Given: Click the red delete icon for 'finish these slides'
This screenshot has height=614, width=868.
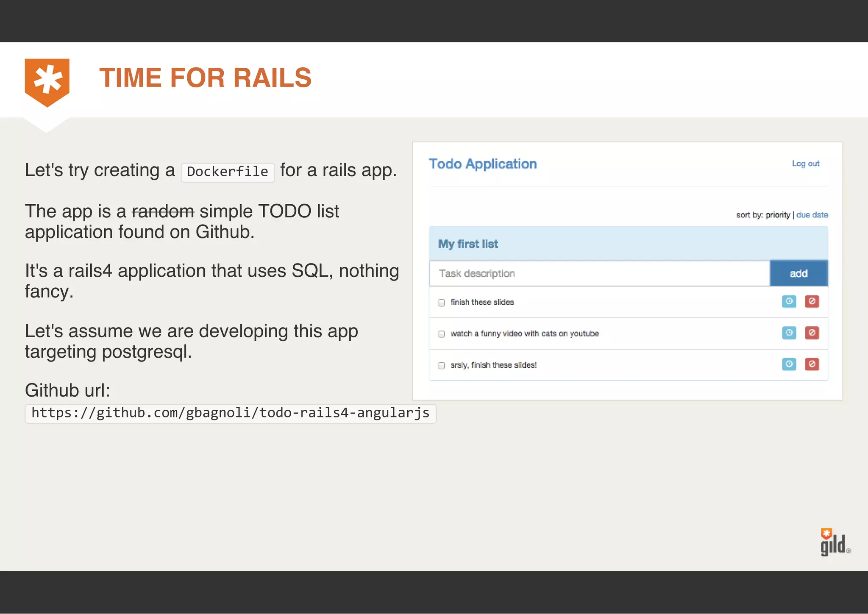Looking at the screenshot, I should (x=812, y=301).
